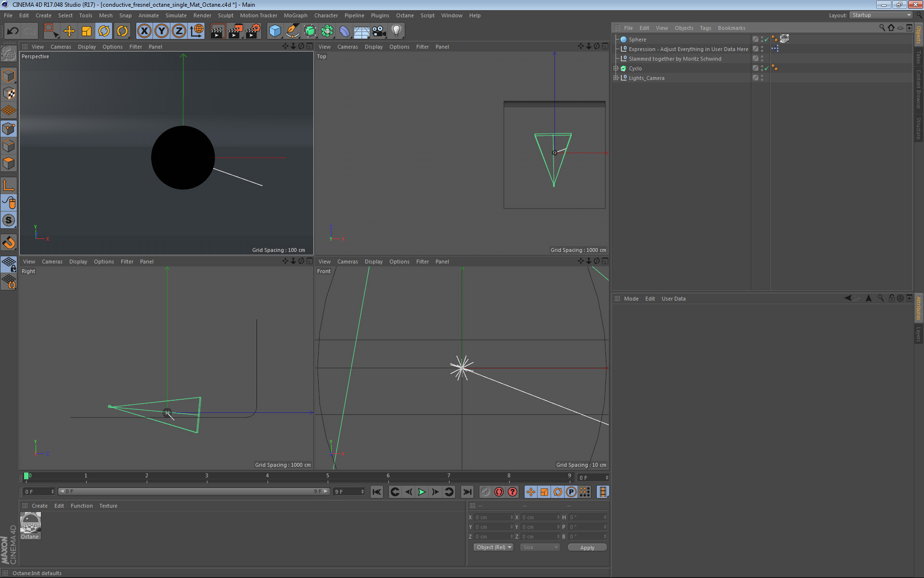Add a Cube primitive object
The image size is (924, 578).
click(x=275, y=31)
